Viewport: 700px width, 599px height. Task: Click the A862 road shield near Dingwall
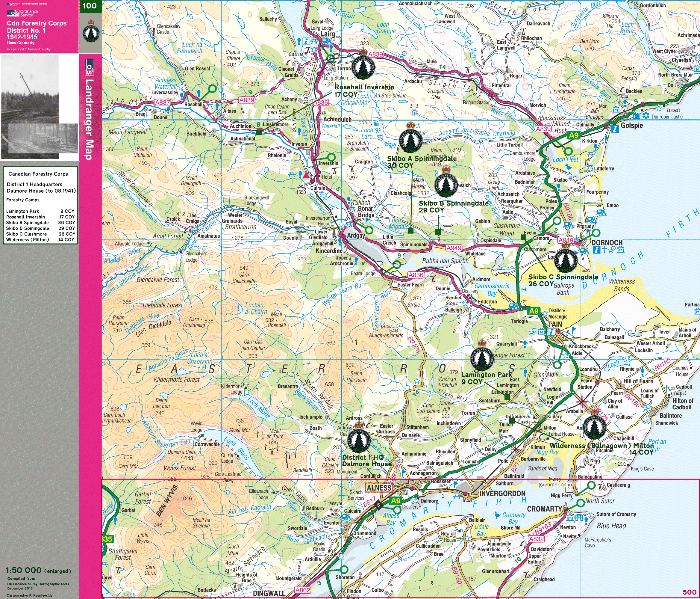coord(302,590)
